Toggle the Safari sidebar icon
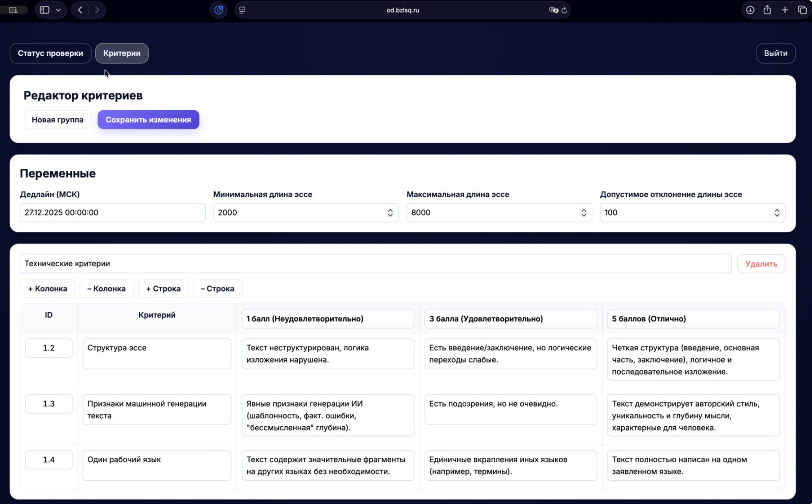 45,10
